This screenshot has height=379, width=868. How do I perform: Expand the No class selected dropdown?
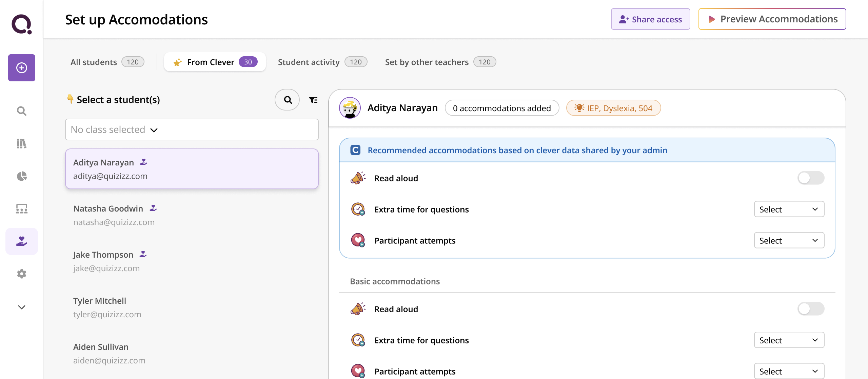tap(192, 129)
